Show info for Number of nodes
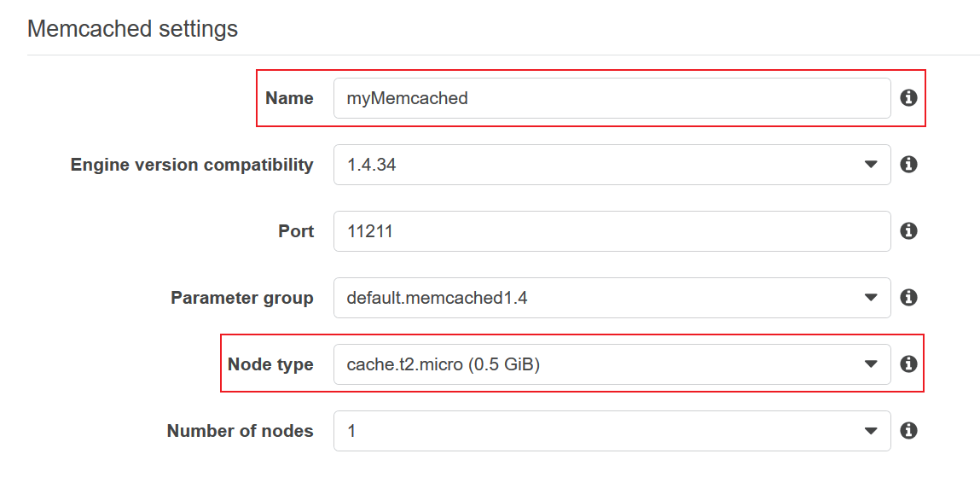 pos(908,431)
